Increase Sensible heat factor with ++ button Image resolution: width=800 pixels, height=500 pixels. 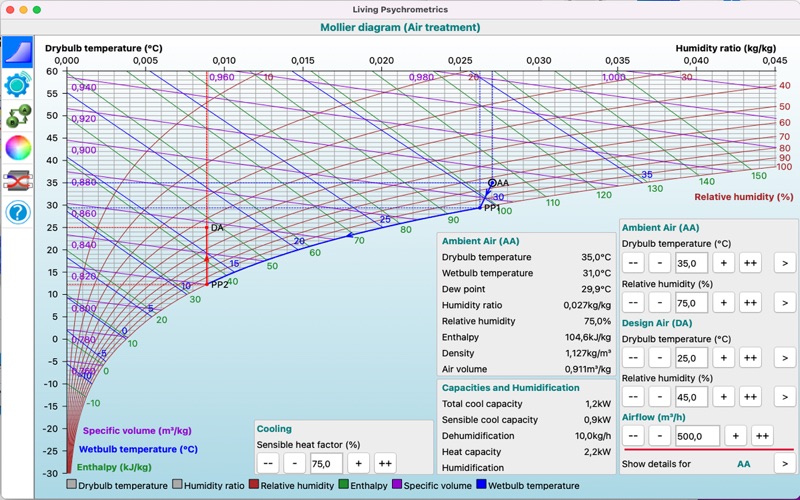coord(385,463)
